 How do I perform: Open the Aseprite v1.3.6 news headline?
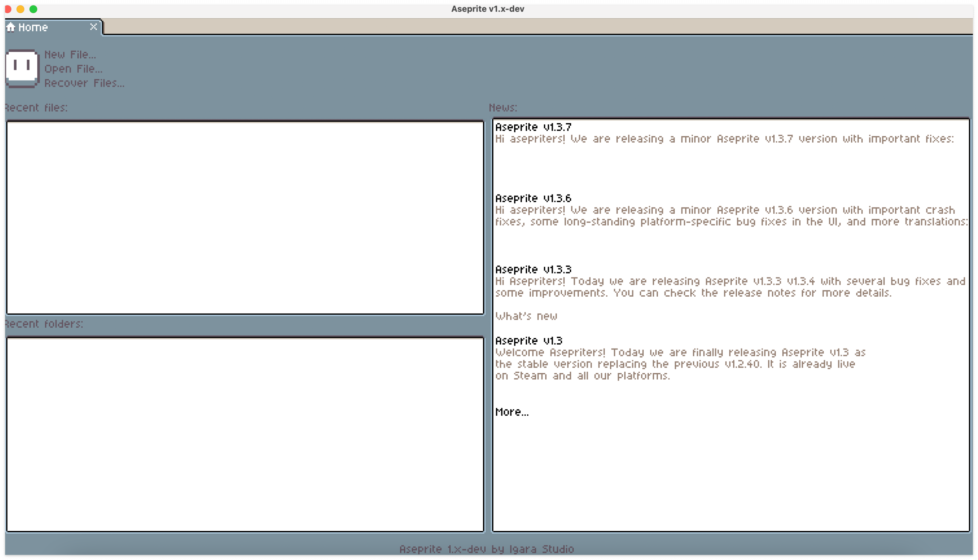tap(533, 198)
